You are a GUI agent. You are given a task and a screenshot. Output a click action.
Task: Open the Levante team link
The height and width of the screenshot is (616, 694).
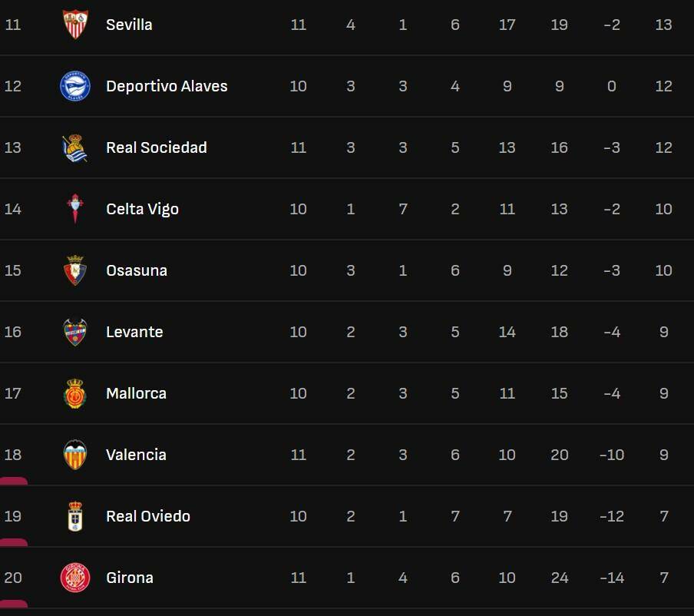134,332
